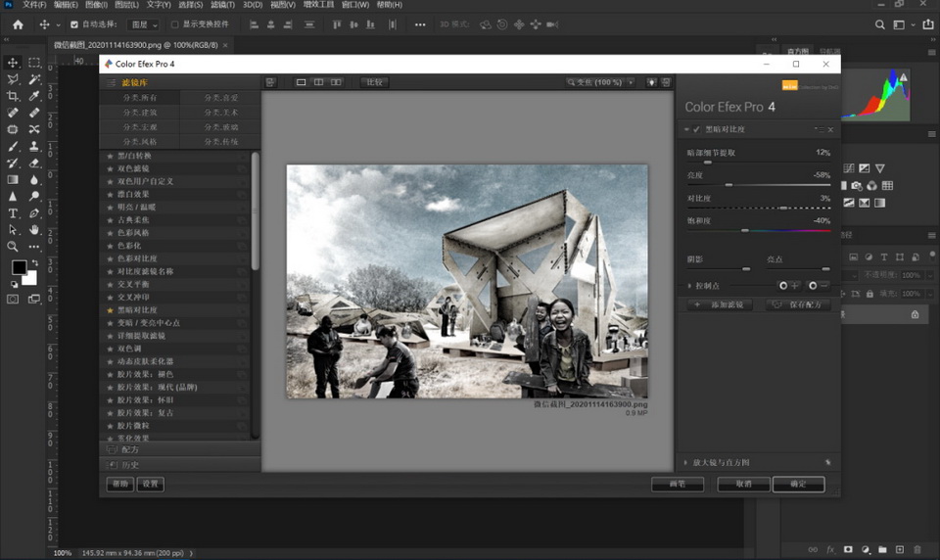Expand the 控制点 section
The width and height of the screenshot is (940, 560).
pos(688,286)
